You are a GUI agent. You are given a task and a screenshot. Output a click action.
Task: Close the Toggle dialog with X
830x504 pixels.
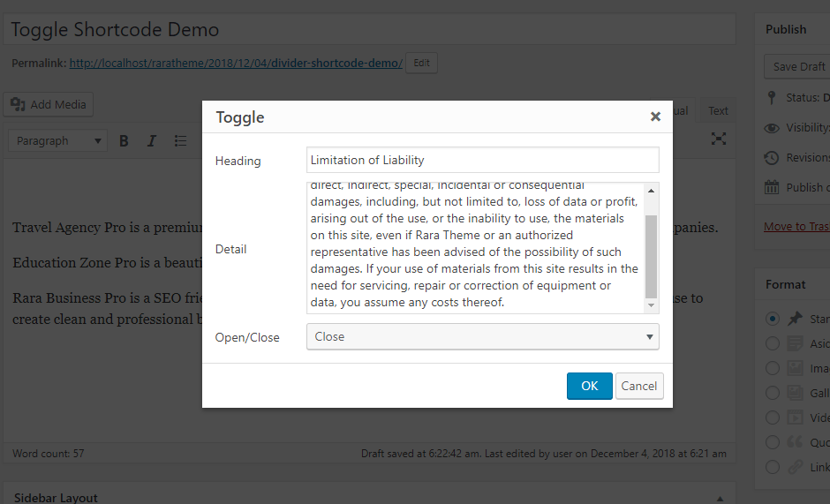[x=655, y=117]
